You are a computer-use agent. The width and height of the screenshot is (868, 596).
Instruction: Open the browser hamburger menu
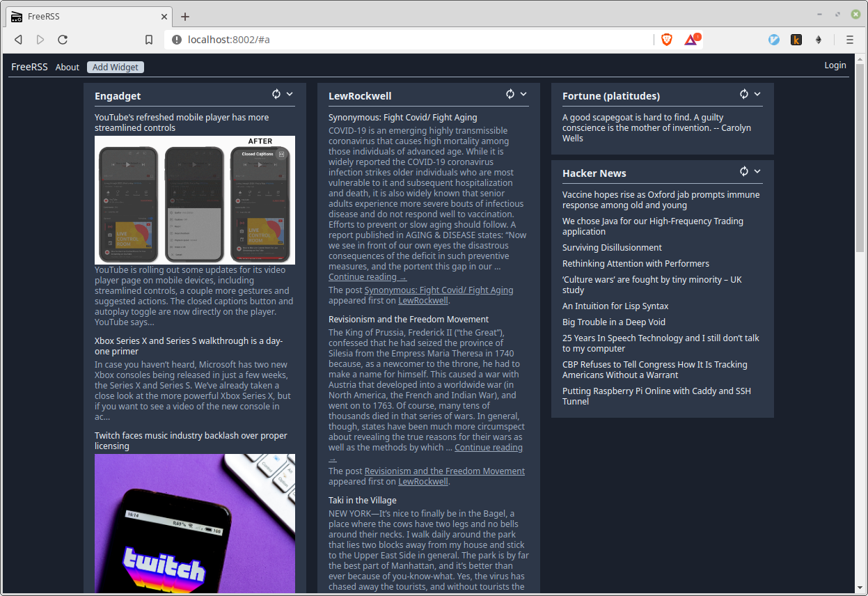tap(850, 40)
